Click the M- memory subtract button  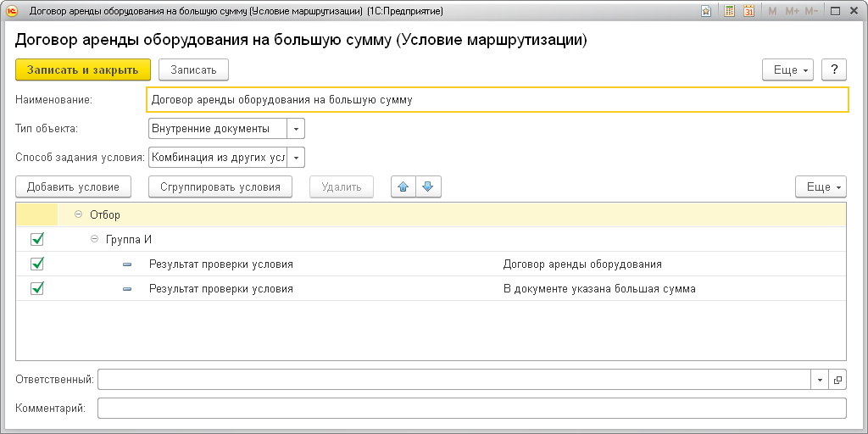click(811, 11)
